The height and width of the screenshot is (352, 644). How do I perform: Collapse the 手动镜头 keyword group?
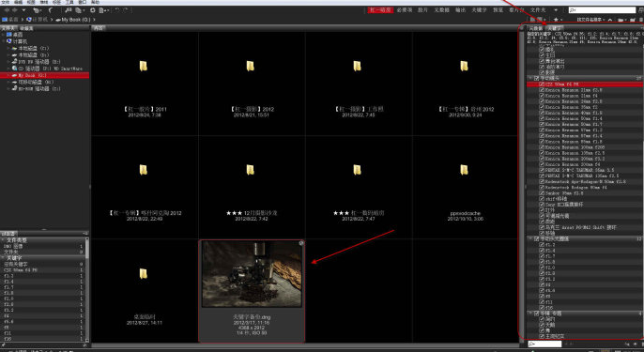(x=530, y=78)
